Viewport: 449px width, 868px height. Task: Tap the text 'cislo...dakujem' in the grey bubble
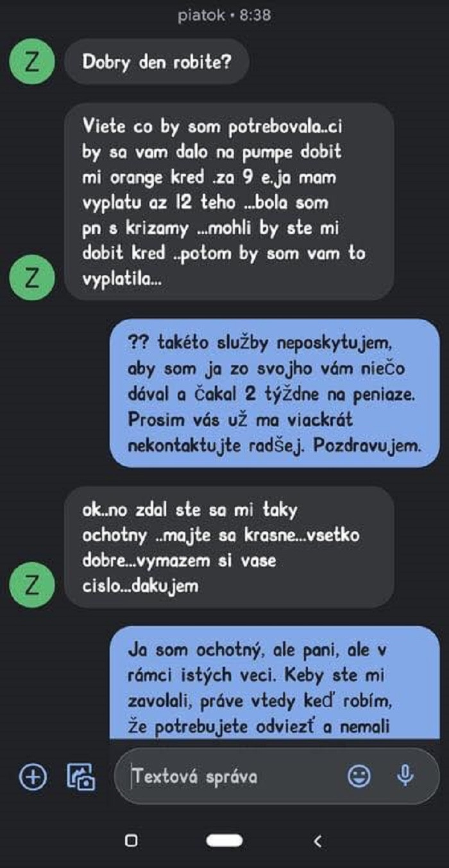click(141, 586)
